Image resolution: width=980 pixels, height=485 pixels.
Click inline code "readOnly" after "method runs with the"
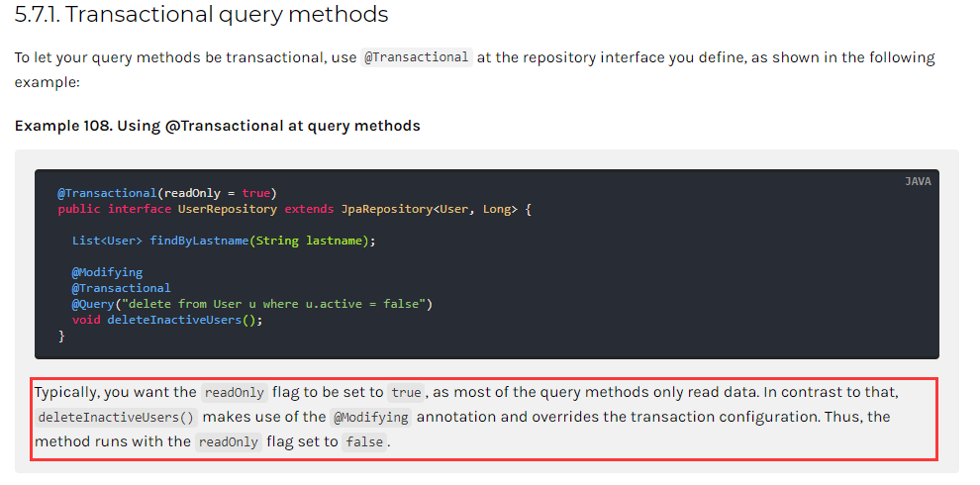click(229, 441)
